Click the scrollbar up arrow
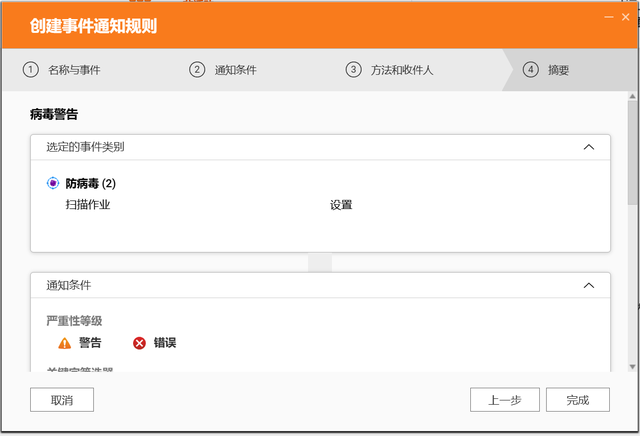The height and width of the screenshot is (436, 640). click(633, 97)
